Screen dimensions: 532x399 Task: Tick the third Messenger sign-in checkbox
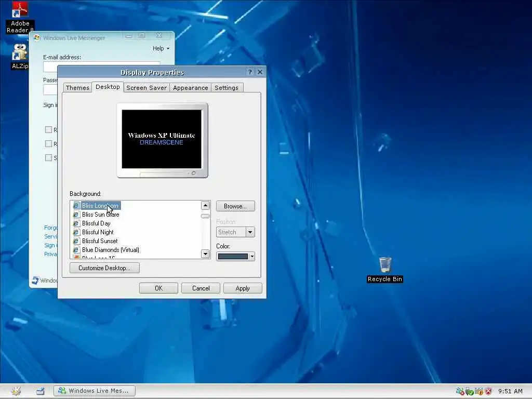[x=48, y=157]
